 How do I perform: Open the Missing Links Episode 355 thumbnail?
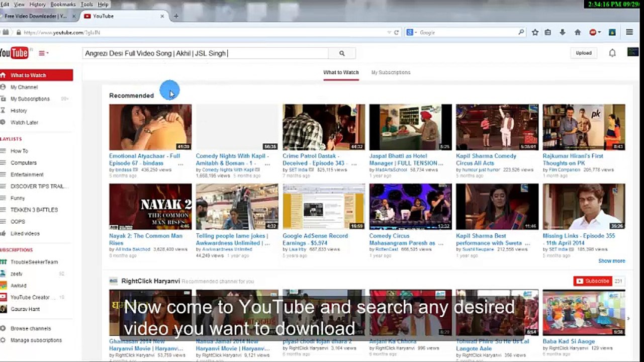(x=584, y=207)
